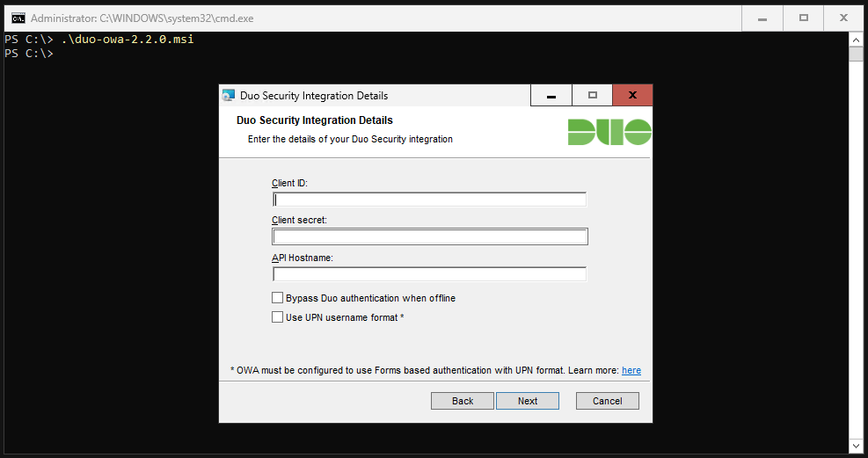Screen dimensions: 868x458
Task: Maximize the cmd.exe window
Action: coord(803,18)
